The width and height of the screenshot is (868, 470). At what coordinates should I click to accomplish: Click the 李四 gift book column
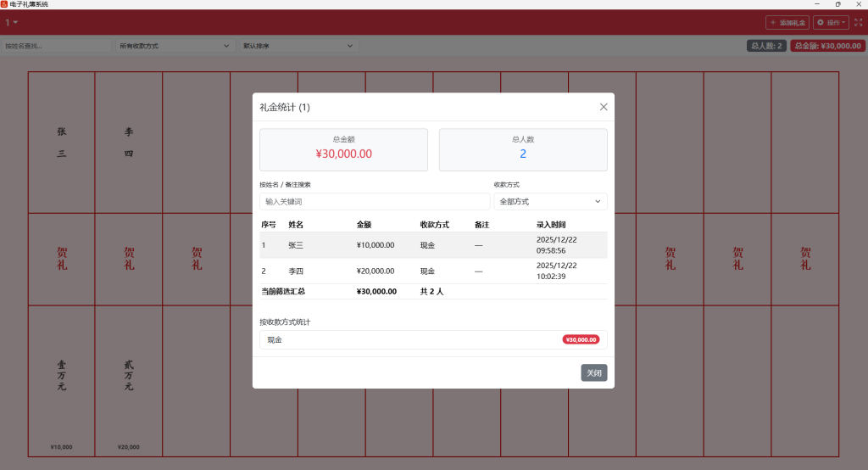(129, 265)
